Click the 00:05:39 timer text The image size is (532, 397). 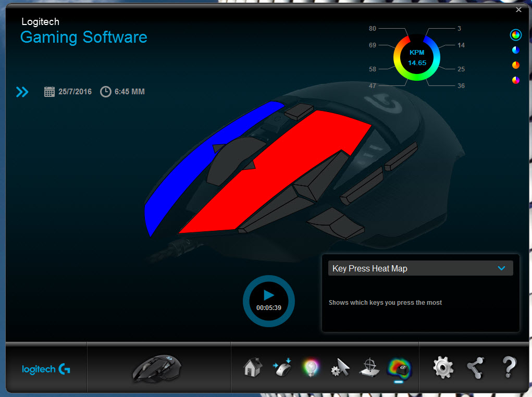269,308
